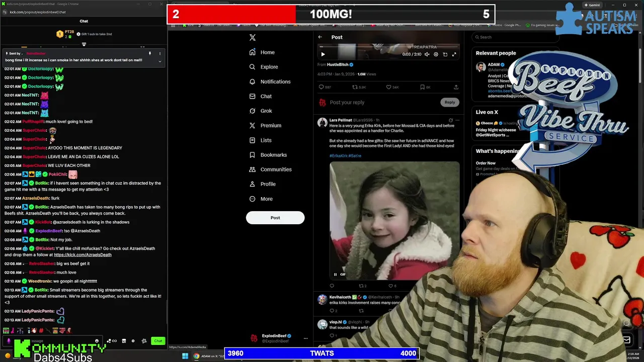Enable picture-in-picture for the X video
The width and height of the screenshot is (644, 362).
pyautogui.click(x=445, y=54)
